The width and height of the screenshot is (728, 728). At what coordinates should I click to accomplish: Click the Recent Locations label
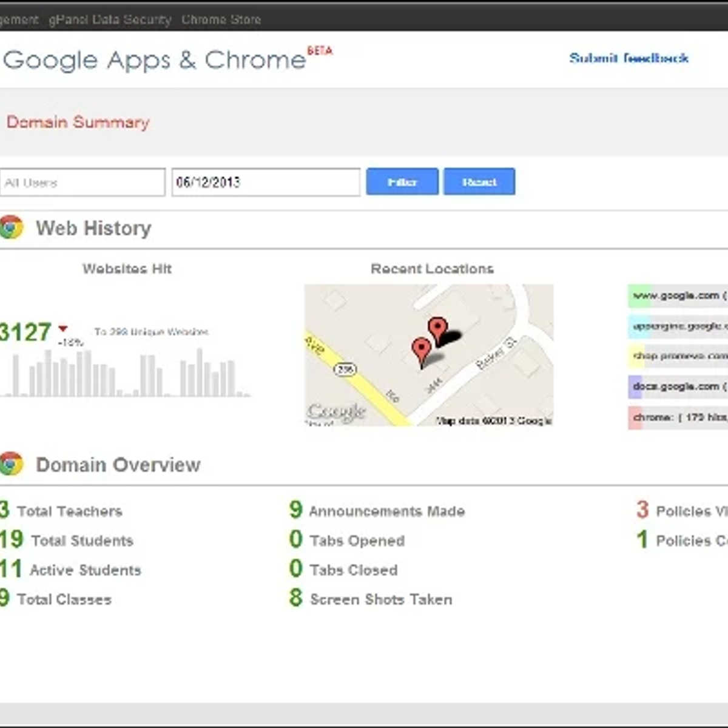click(x=432, y=269)
